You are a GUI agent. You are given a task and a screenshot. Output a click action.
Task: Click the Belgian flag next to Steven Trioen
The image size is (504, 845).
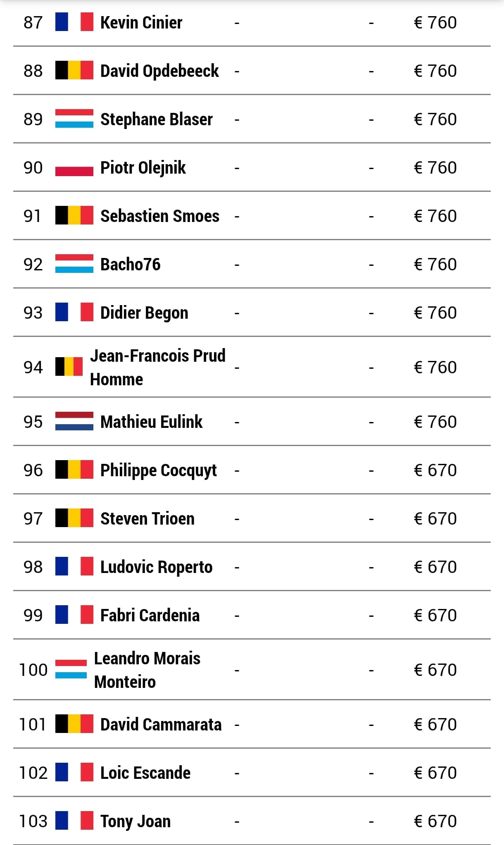(x=74, y=518)
